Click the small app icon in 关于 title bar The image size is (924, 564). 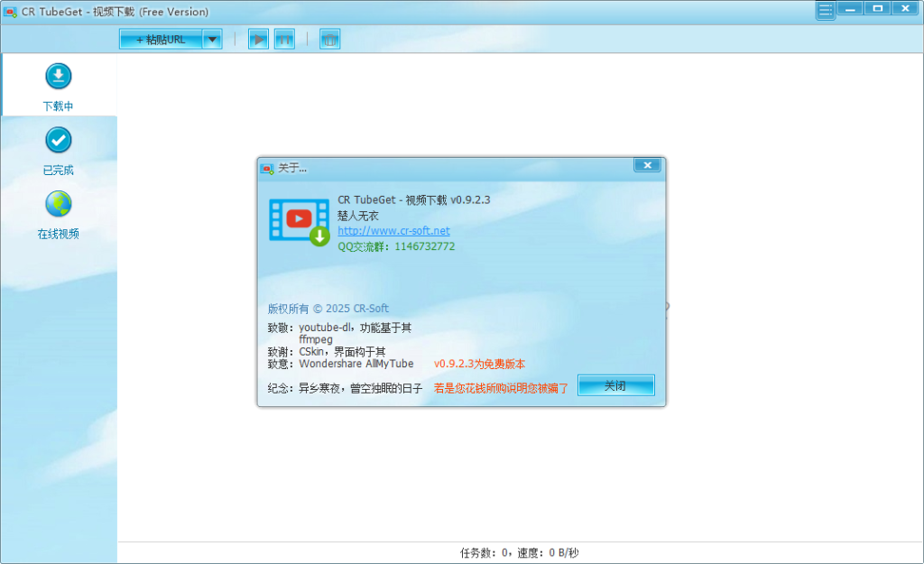pos(267,169)
